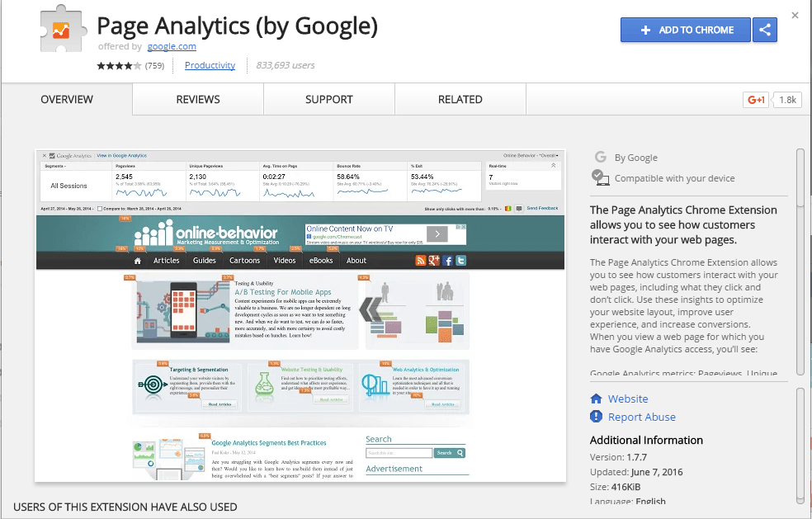Click the four-star rating stars
This screenshot has height=519, width=812.
[119, 66]
